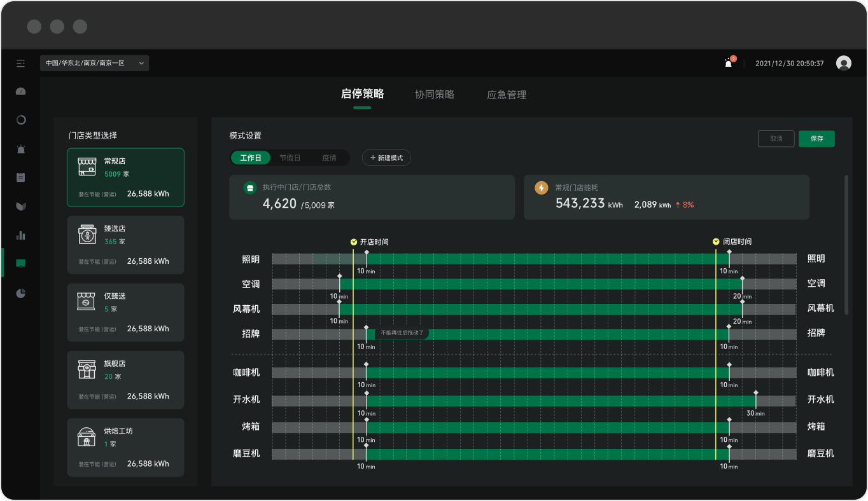Open the 中国/华东北/南京/南京一区 region dropdown
The image size is (868, 501).
point(94,63)
